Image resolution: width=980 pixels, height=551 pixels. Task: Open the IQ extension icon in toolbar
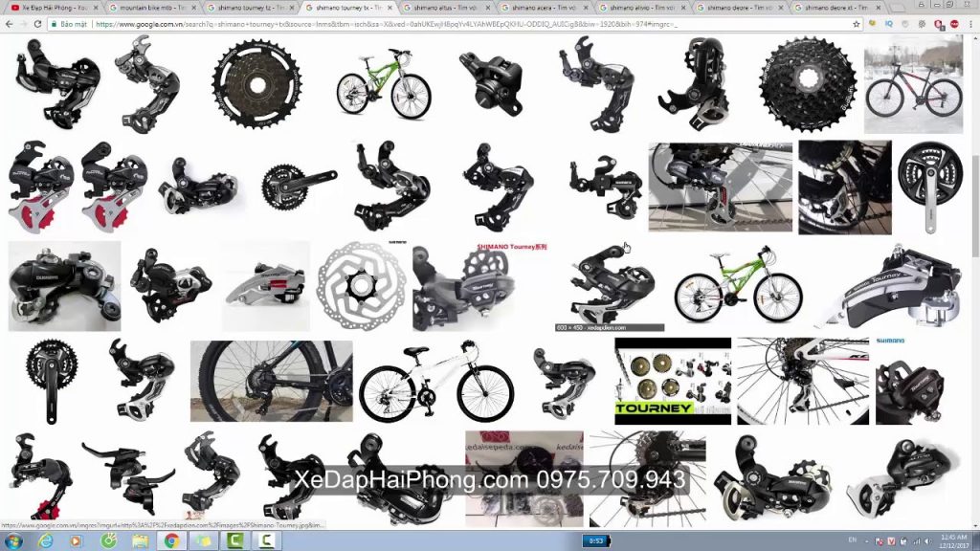click(889, 24)
